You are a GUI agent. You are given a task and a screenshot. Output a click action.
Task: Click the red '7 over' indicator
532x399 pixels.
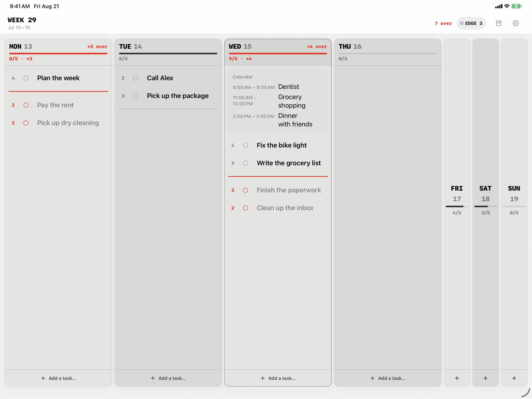pyautogui.click(x=443, y=23)
